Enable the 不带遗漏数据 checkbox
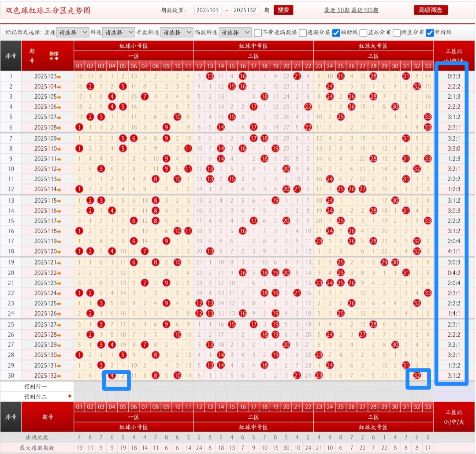Screen dimensions: 476x454 [x=258, y=33]
